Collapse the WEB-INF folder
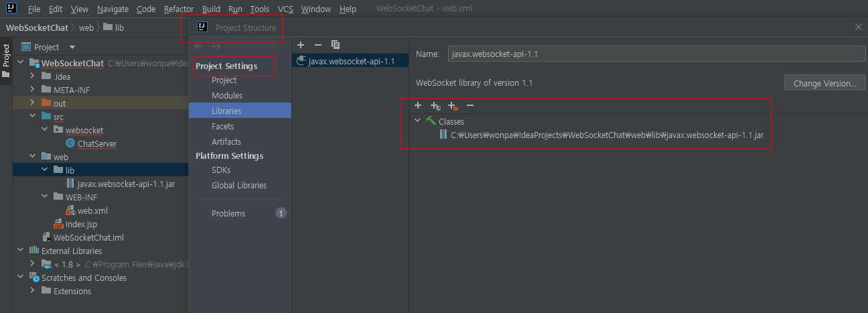The image size is (868, 313). coord(45,197)
